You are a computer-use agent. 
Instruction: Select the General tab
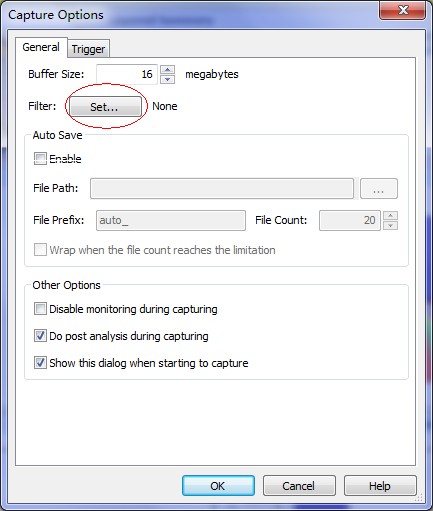(x=41, y=47)
